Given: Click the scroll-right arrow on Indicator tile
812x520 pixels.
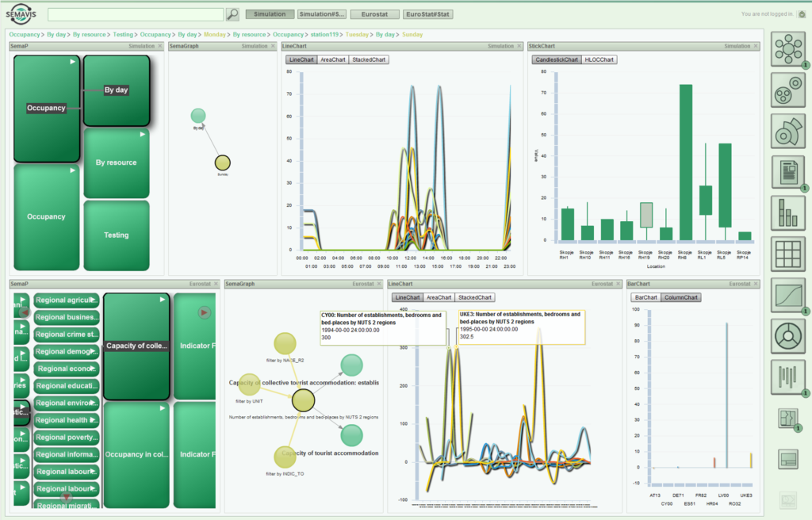Looking at the screenshot, I should [204, 313].
